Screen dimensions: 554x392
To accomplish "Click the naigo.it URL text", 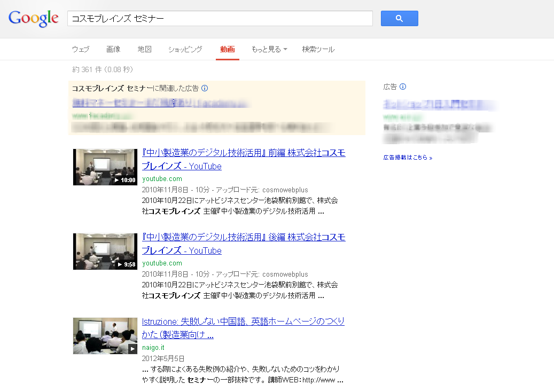I will click(x=153, y=348).
